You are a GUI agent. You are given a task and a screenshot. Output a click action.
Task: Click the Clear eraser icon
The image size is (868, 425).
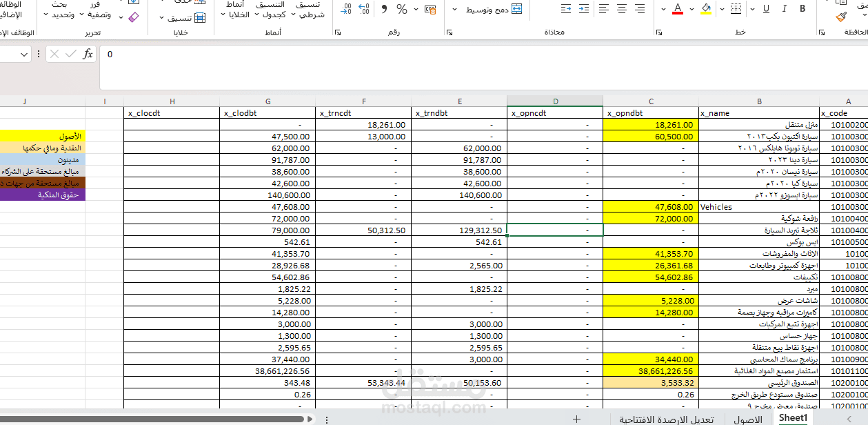coord(134,17)
